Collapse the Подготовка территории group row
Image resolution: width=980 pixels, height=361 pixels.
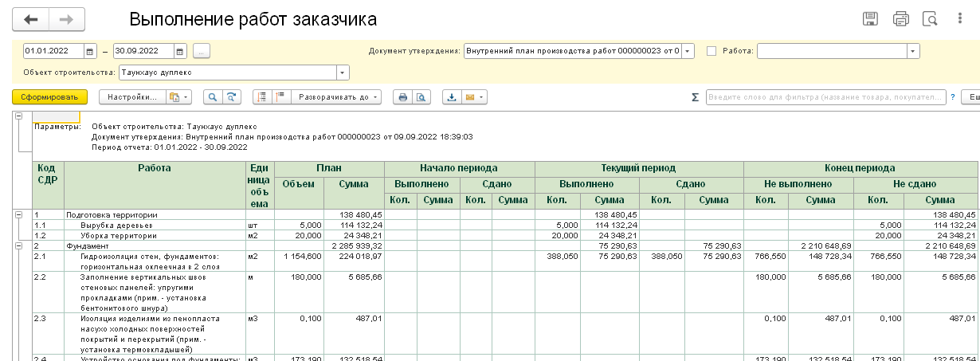18,215
